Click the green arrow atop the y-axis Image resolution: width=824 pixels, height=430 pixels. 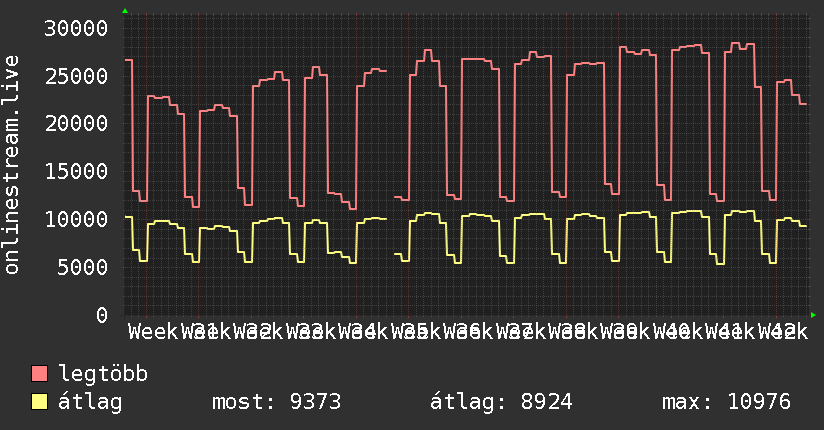click(125, 11)
